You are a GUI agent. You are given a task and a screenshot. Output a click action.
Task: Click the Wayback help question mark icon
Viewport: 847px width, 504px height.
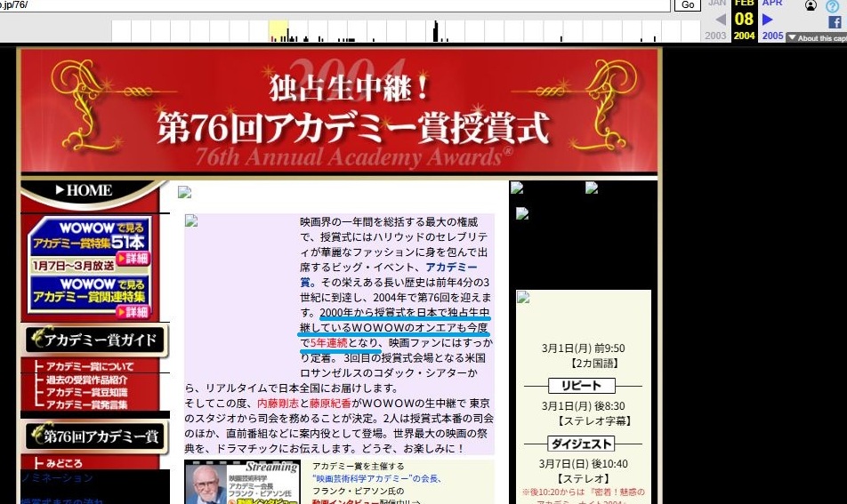click(833, 6)
